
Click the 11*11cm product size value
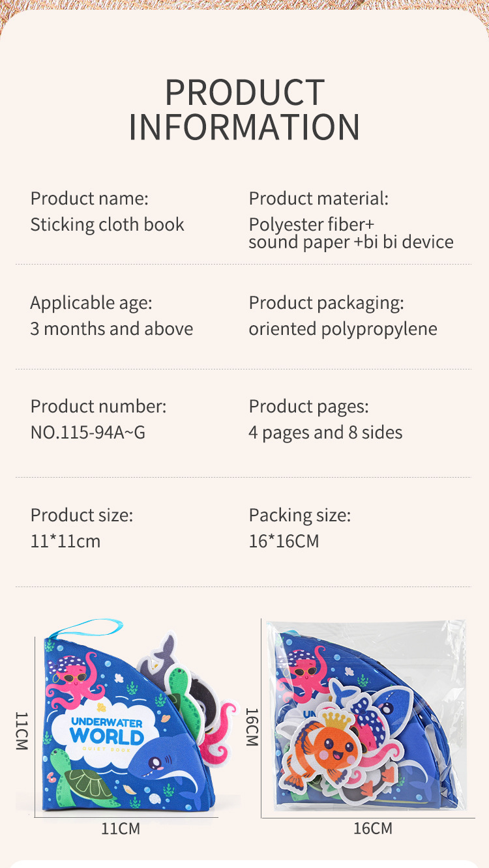65,541
